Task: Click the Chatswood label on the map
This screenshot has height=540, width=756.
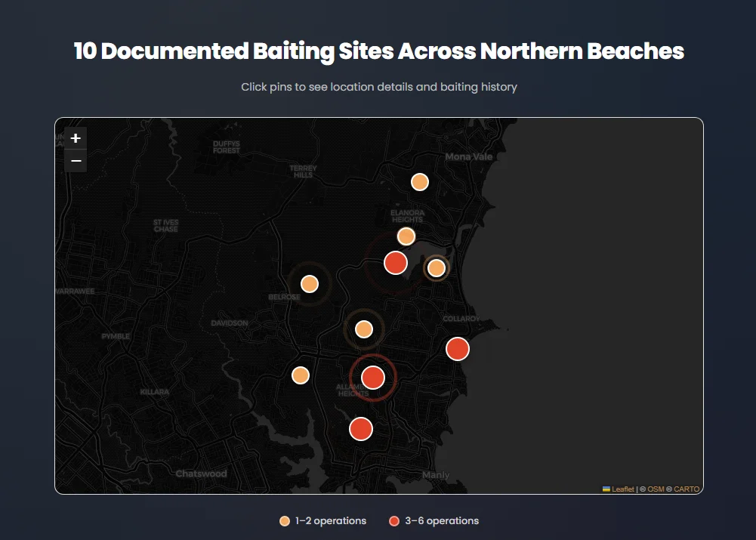Action: tap(201, 474)
